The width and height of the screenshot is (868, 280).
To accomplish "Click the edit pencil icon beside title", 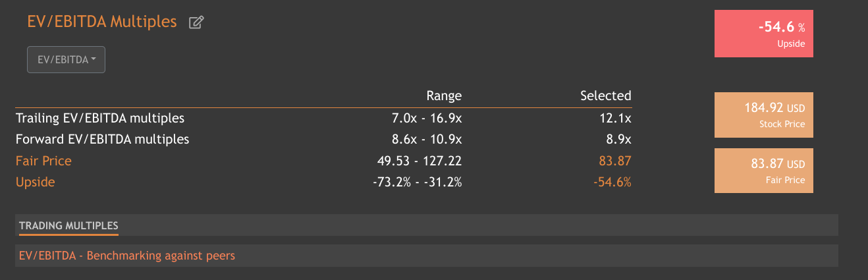I will (196, 22).
